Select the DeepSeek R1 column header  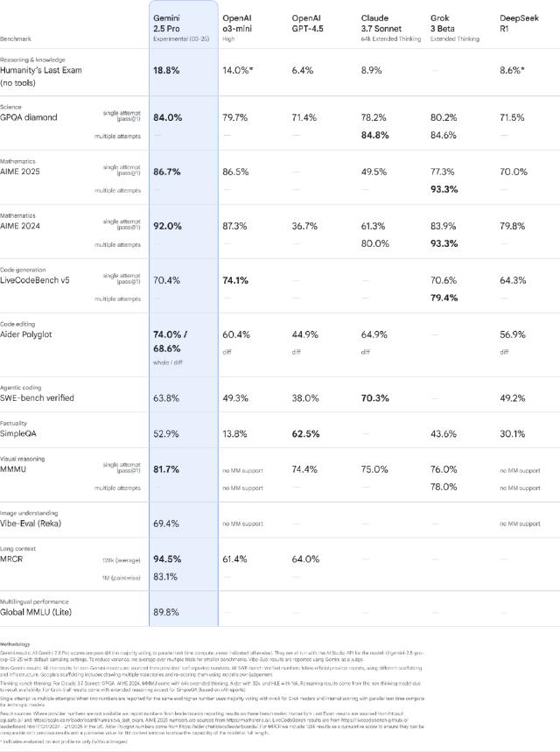pyautogui.click(x=519, y=23)
